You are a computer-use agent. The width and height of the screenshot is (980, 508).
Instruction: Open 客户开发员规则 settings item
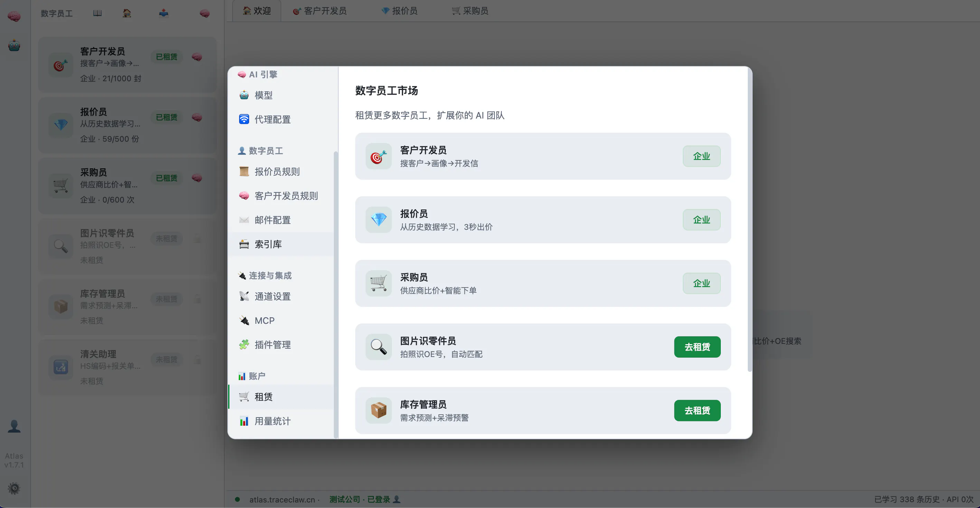pos(281,196)
